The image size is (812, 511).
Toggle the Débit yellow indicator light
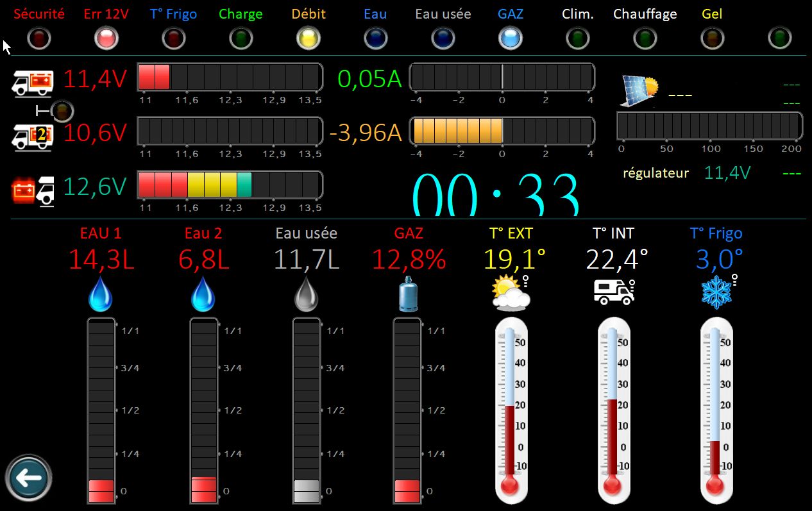(x=308, y=38)
